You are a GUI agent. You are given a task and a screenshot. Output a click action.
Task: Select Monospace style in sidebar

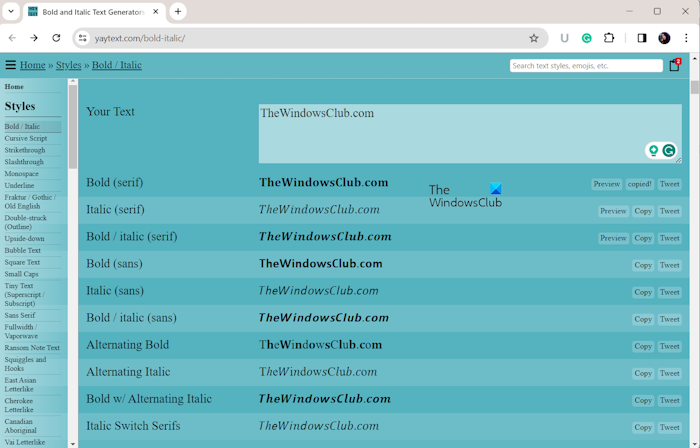(x=21, y=174)
